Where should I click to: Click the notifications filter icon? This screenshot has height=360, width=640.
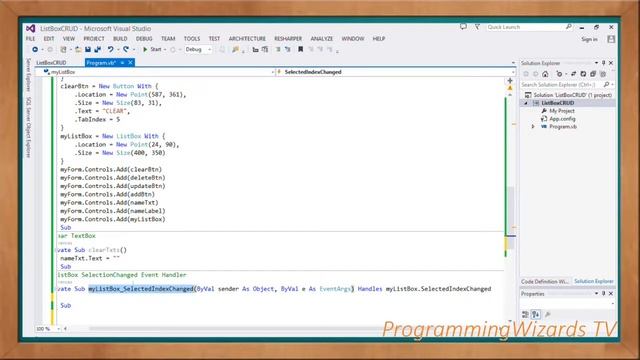[477, 27]
